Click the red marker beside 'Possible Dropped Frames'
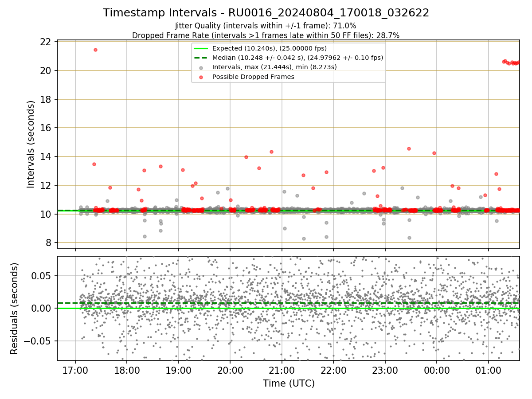The height and width of the screenshot is (399, 532). 201,77
